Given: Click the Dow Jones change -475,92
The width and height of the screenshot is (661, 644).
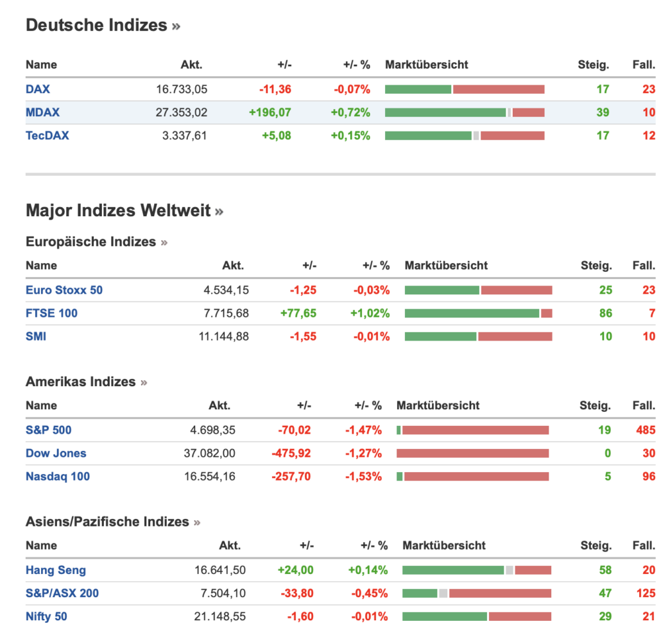Looking at the screenshot, I should click(x=291, y=453).
